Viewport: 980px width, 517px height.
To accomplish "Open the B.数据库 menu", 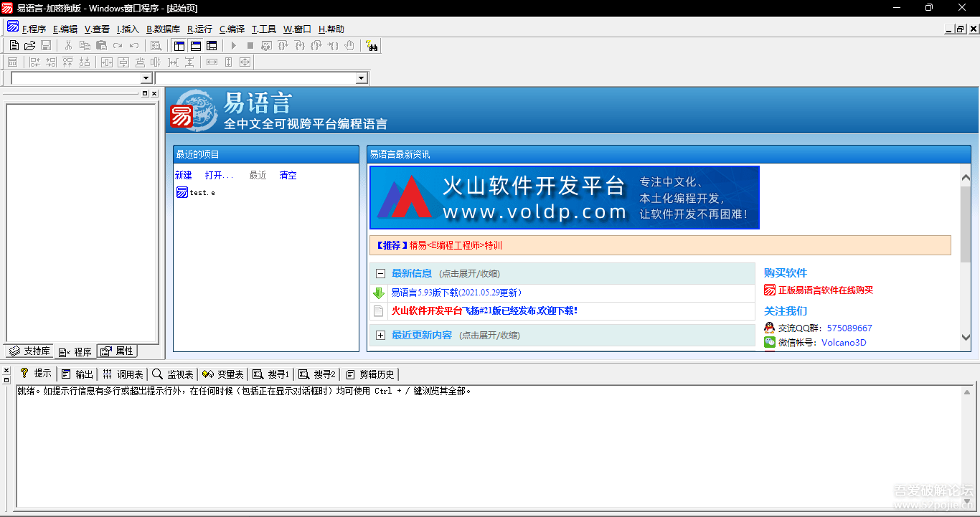I will point(163,29).
